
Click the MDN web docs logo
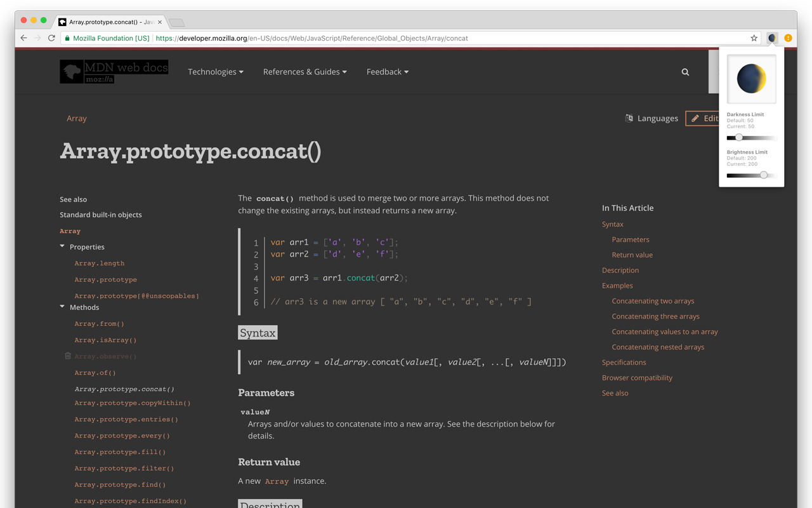(x=114, y=72)
